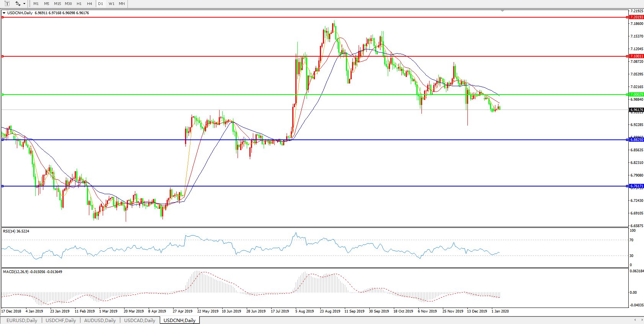Select the MN monthly timeframe

tap(122, 3)
